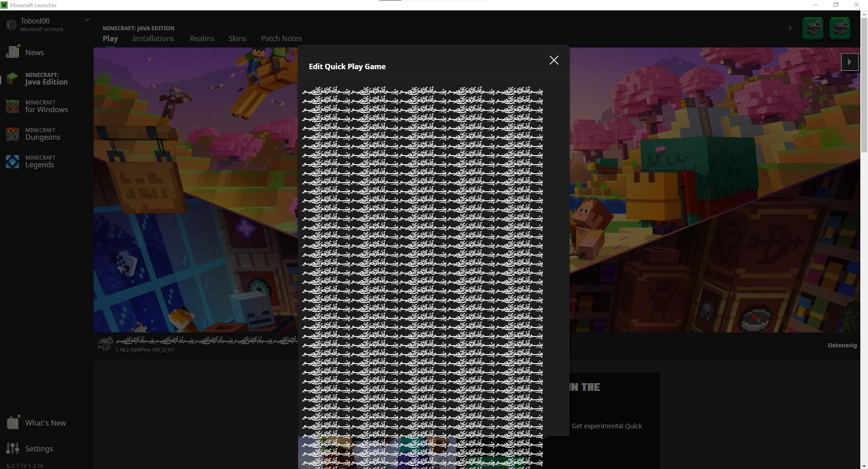Close the Edit Quick Play Game dialog
The image size is (868, 469).
point(554,60)
